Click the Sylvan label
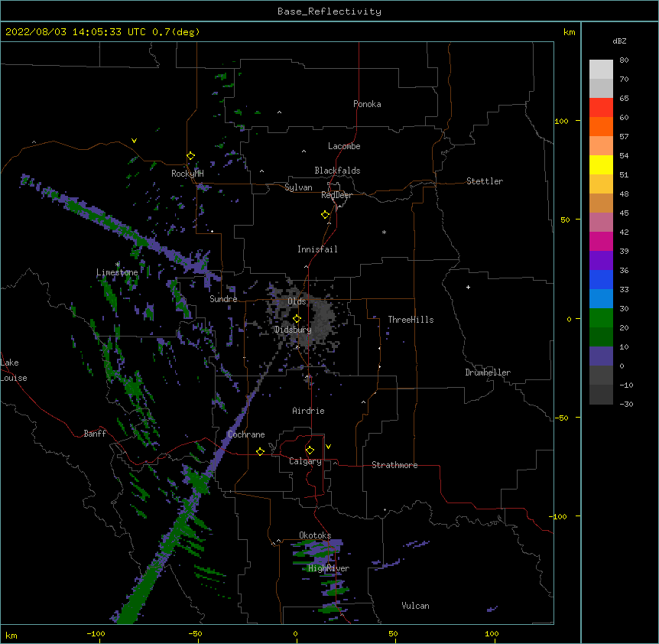 pyautogui.click(x=298, y=187)
